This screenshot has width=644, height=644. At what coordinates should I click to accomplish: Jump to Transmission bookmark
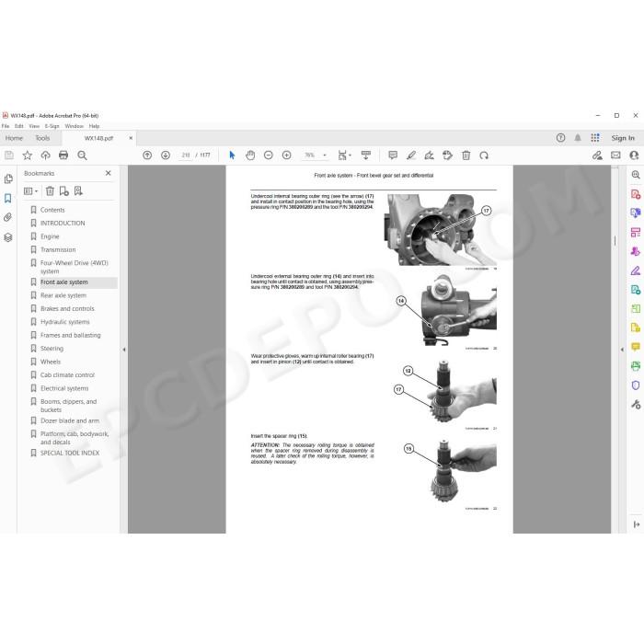tap(58, 249)
